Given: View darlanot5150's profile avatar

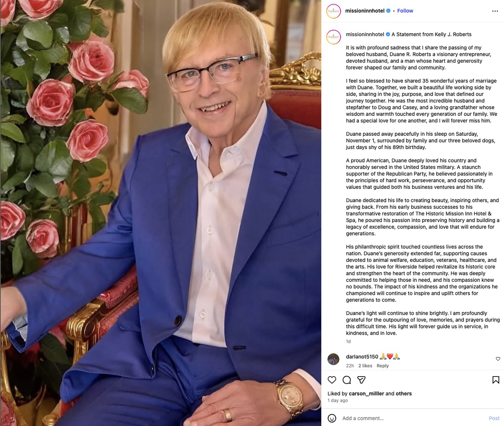Looking at the screenshot, I should pyautogui.click(x=333, y=359).
